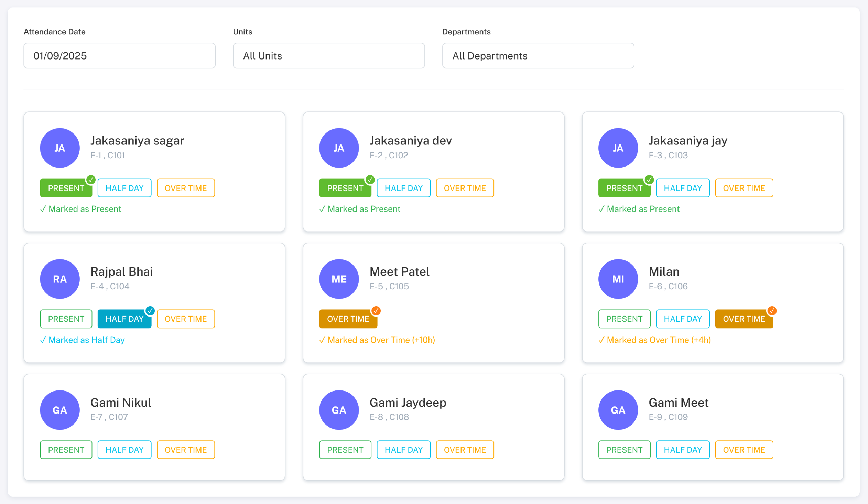
Task: Click Milan's MI avatar icon
Action: (x=618, y=279)
